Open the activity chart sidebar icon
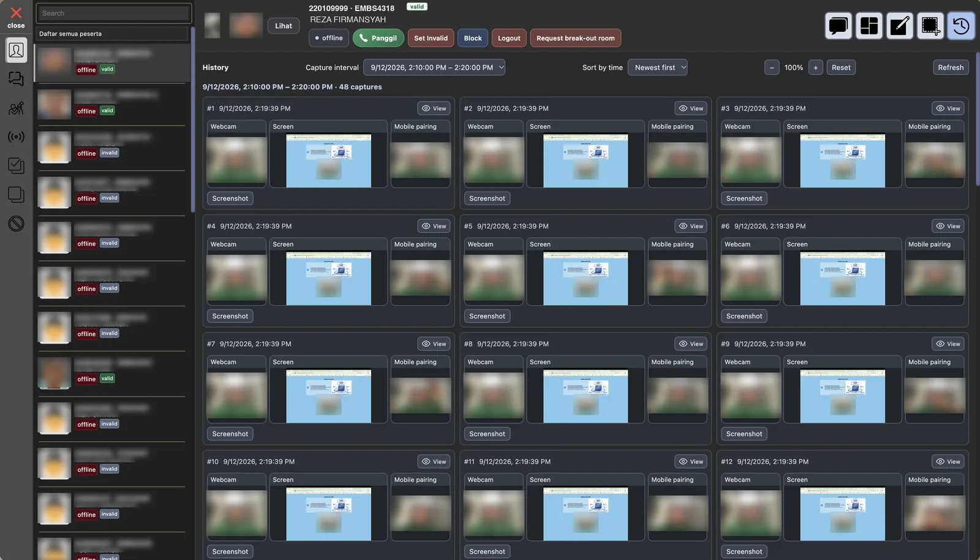Screen dimensions: 980x560 17,108
